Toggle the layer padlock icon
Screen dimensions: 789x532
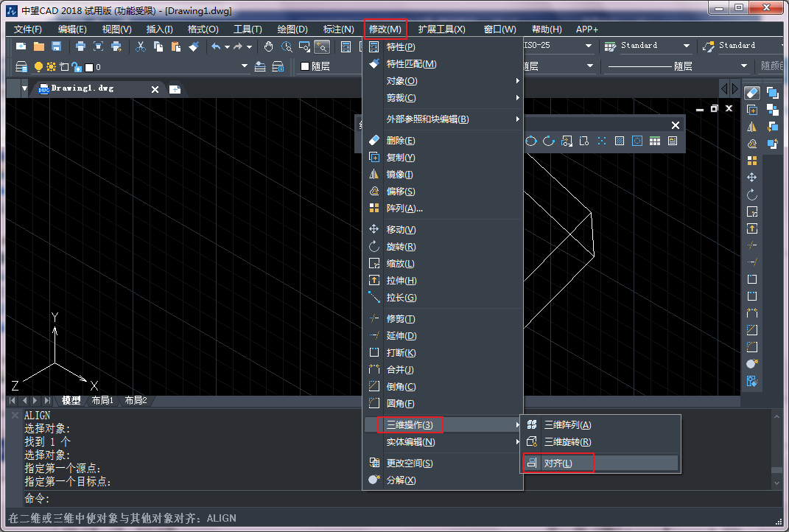pyautogui.click(x=76, y=66)
